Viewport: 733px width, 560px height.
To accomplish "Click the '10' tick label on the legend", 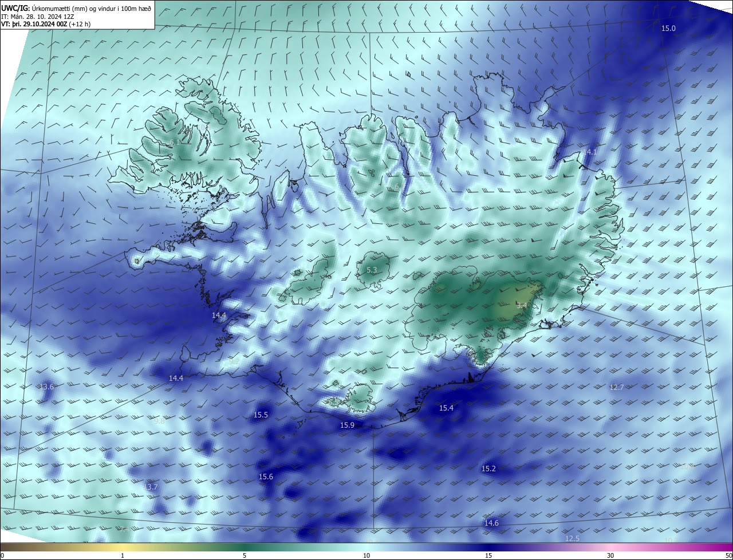I will pos(366,556).
